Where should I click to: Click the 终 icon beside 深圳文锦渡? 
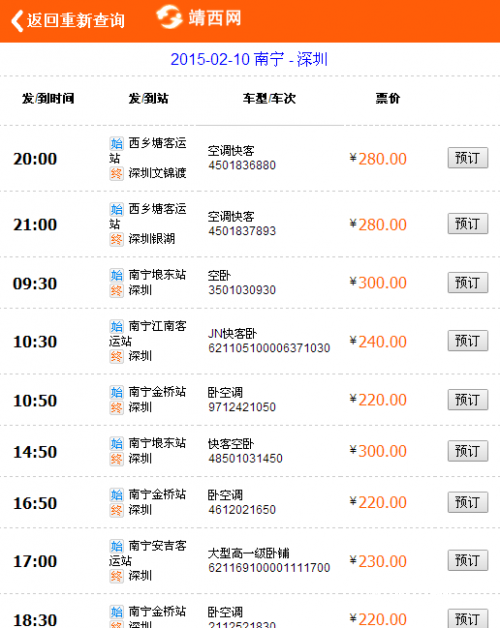[x=117, y=174]
